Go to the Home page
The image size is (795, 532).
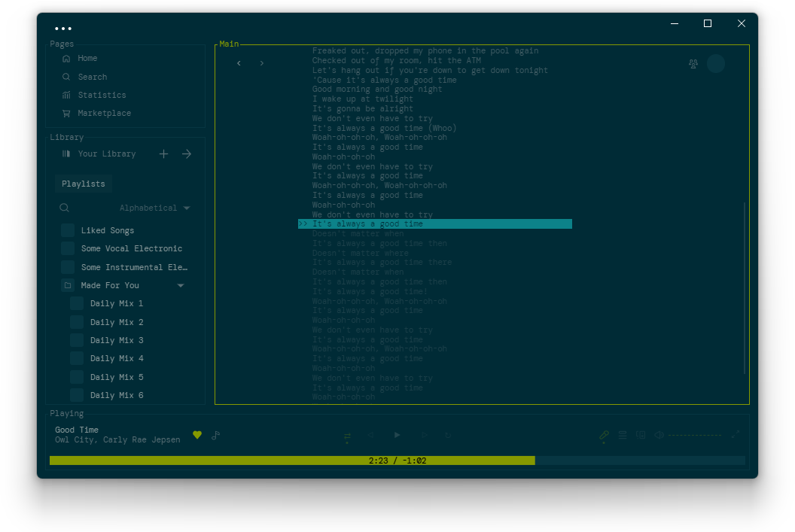point(87,58)
